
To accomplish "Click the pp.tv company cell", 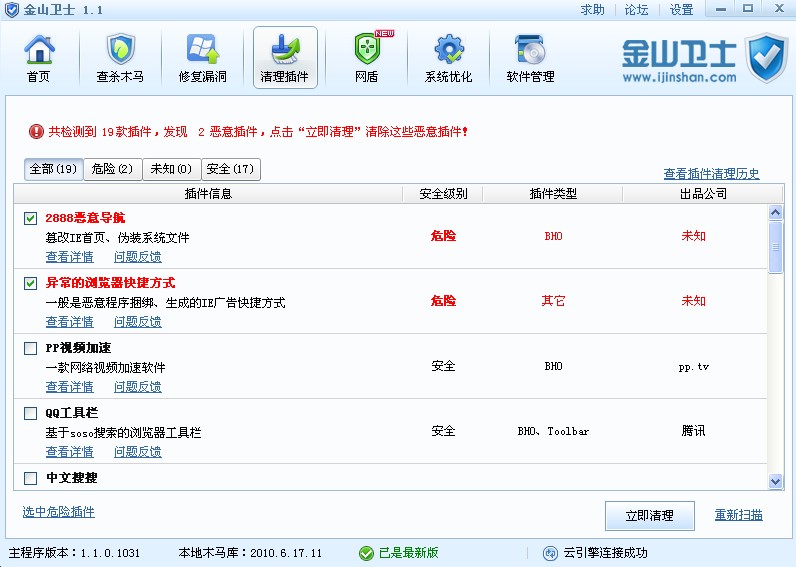I will (693, 366).
